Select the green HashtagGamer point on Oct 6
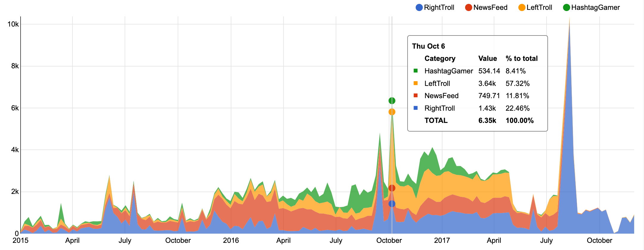 point(392,101)
